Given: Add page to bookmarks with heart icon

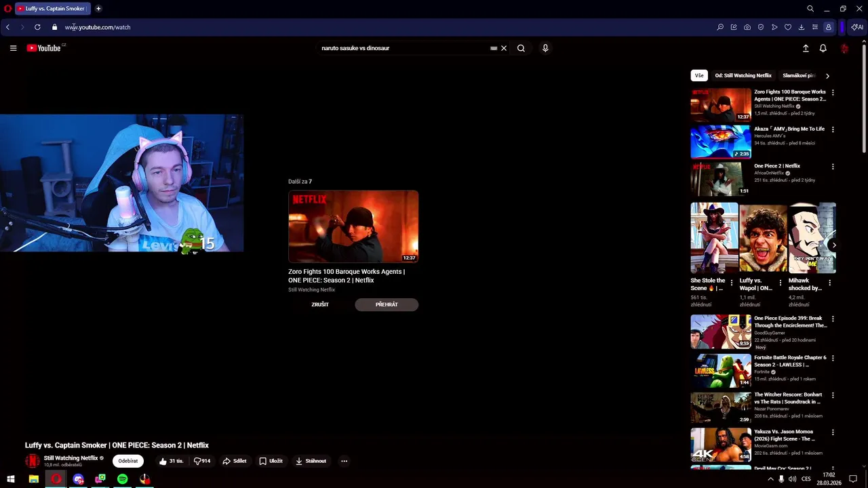Looking at the screenshot, I should (788, 27).
